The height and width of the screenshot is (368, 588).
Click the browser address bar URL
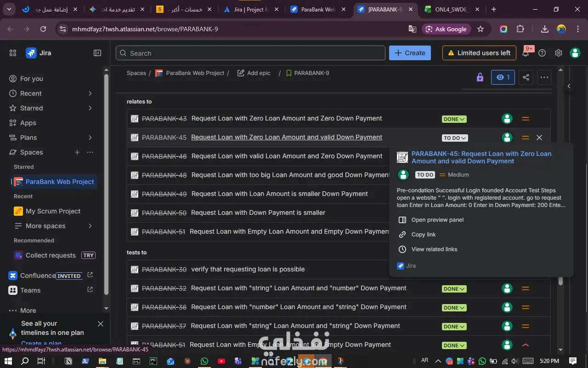click(x=145, y=29)
